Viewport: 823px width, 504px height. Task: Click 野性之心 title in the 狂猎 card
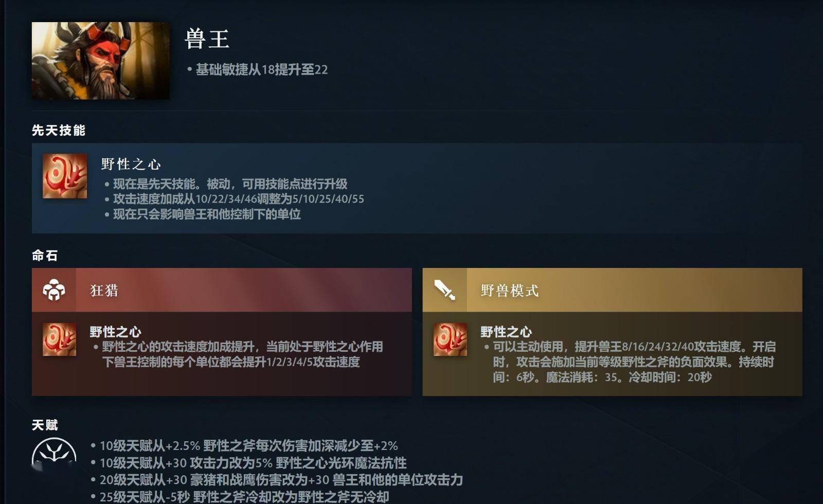115,332
